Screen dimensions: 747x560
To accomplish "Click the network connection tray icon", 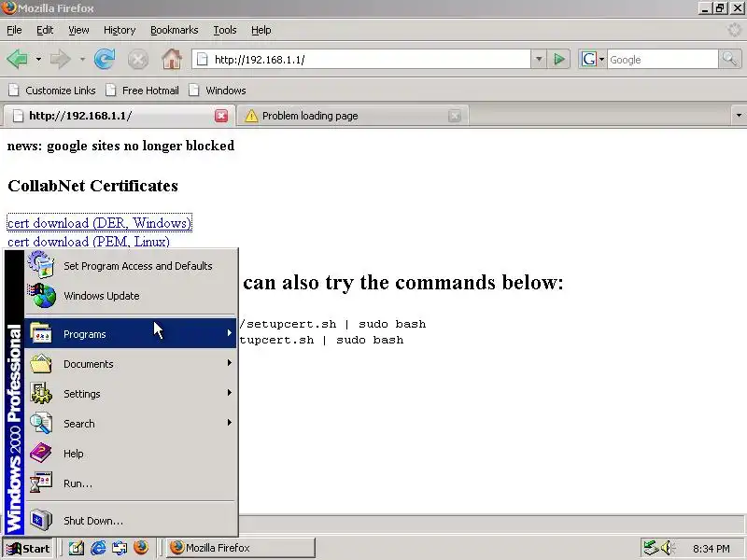I will (x=650, y=548).
